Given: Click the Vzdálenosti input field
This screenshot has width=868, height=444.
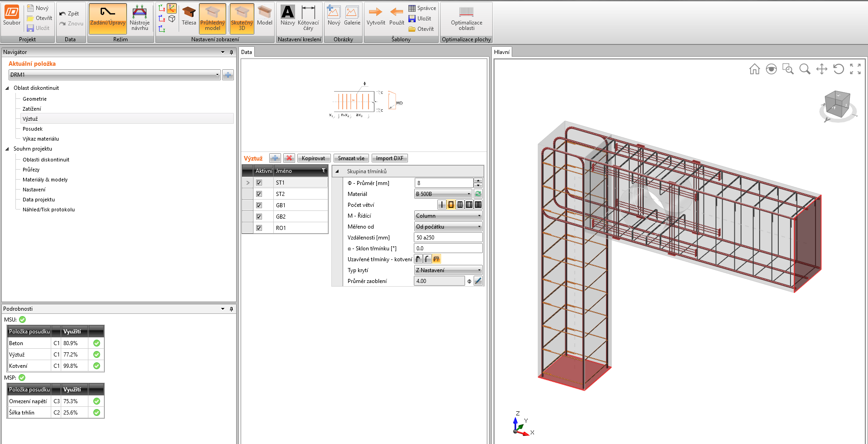Looking at the screenshot, I should tap(448, 238).
